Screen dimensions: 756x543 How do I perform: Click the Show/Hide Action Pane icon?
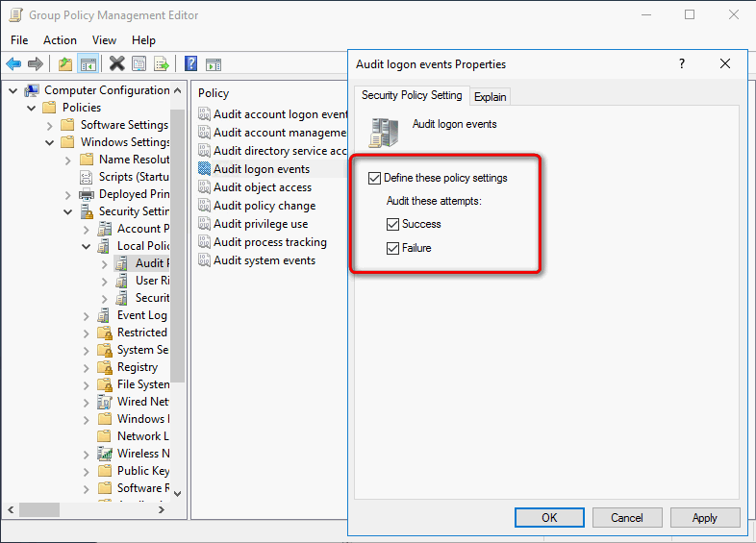point(214,64)
